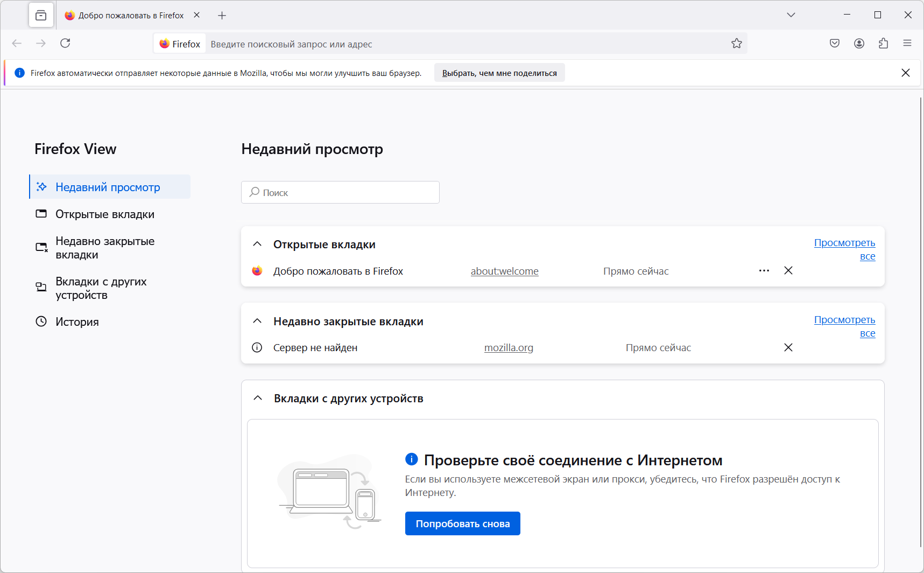Screen dimensions: 924x573
Task: Close the about:welcome open tab row
Action: [788, 270]
